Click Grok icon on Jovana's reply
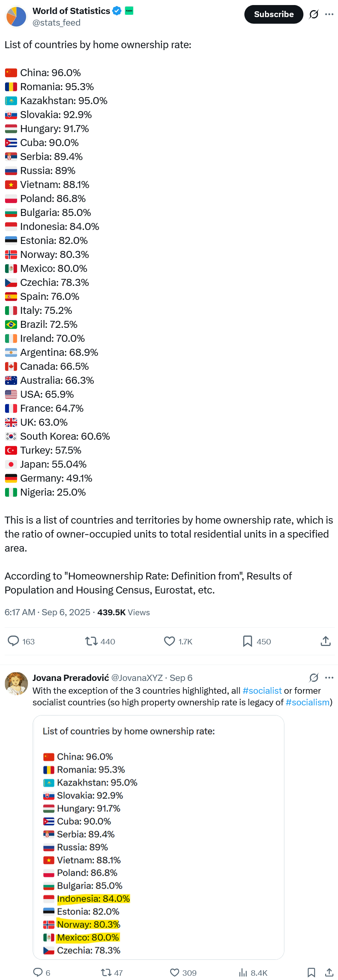This screenshot has width=338, height=980. (314, 678)
